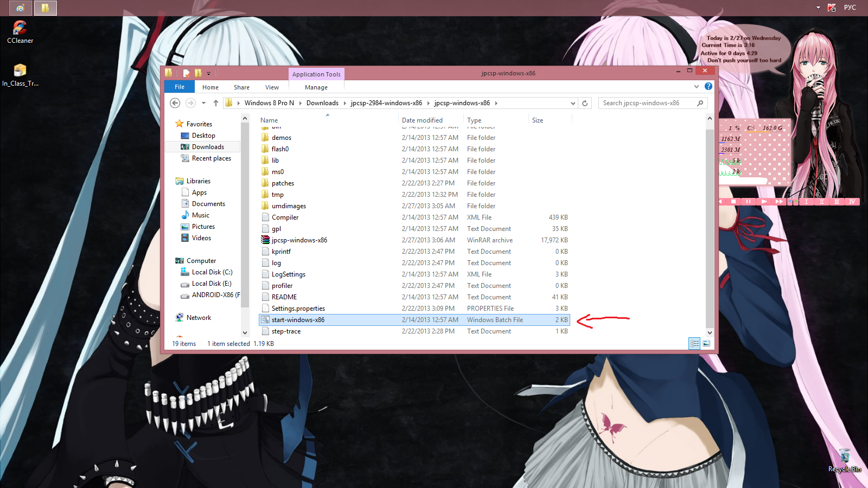
Task: Open Recent places in Favorites
Action: 212,158
